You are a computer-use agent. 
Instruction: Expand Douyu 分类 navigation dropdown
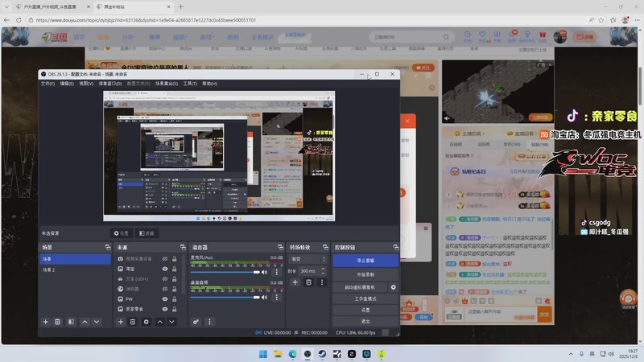(x=129, y=37)
